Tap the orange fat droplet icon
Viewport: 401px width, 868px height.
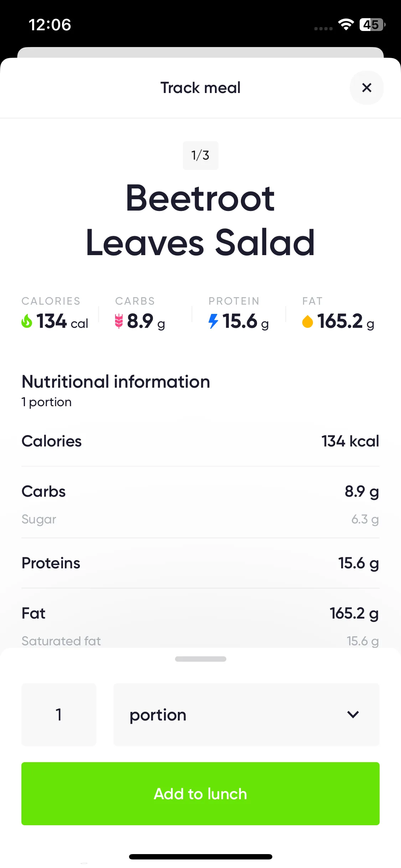(307, 321)
